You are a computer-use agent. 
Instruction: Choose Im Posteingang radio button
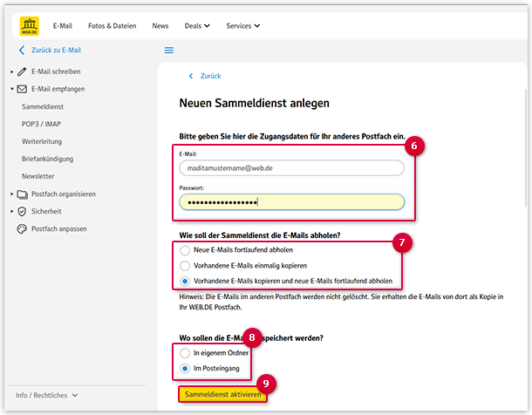pos(185,369)
